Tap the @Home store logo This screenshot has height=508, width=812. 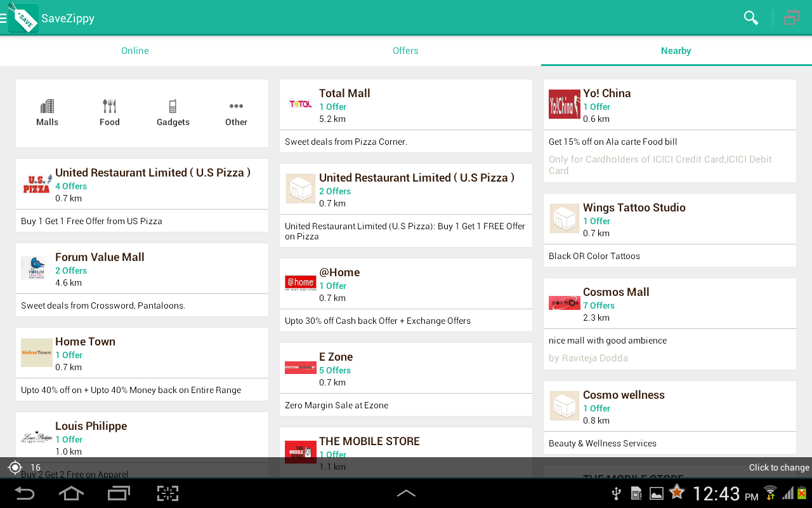tap(301, 283)
